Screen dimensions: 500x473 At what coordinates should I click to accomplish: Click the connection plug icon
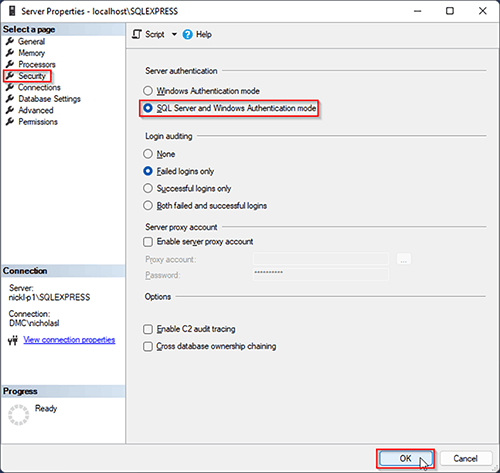coord(13,340)
